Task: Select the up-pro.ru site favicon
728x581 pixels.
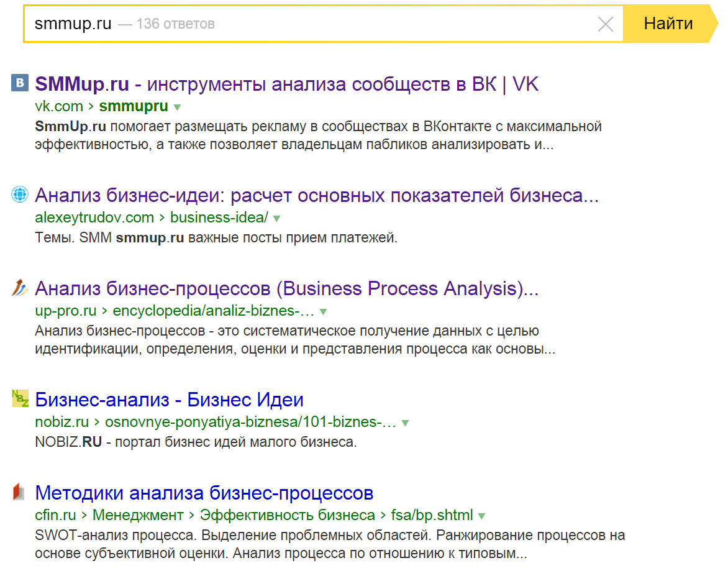Action: (x=19, y=288)
